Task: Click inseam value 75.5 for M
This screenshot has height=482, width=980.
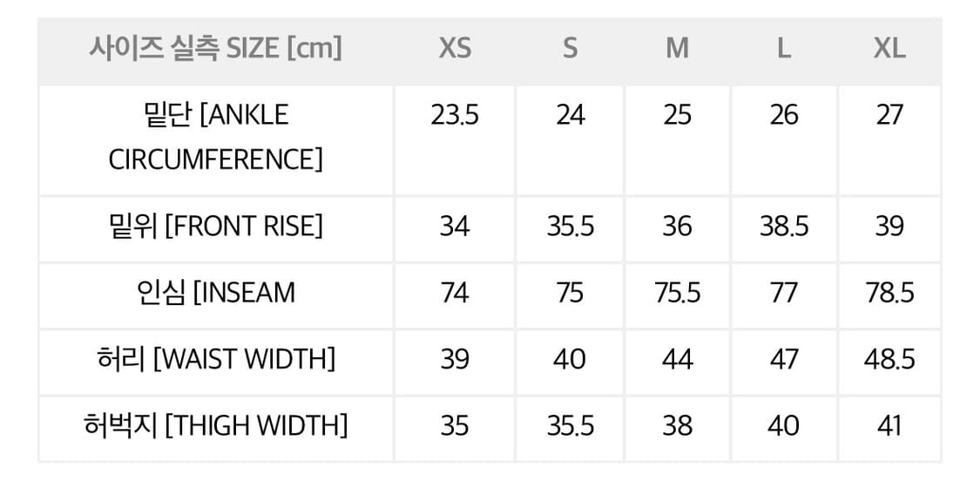Action: pos(677,293)
